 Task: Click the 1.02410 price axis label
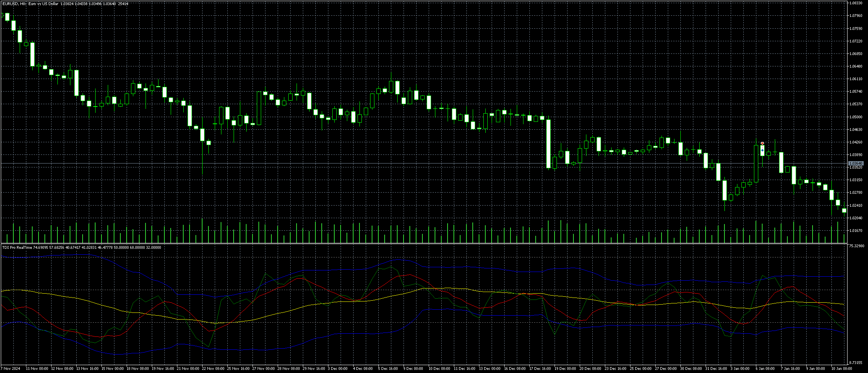point(855,205)
